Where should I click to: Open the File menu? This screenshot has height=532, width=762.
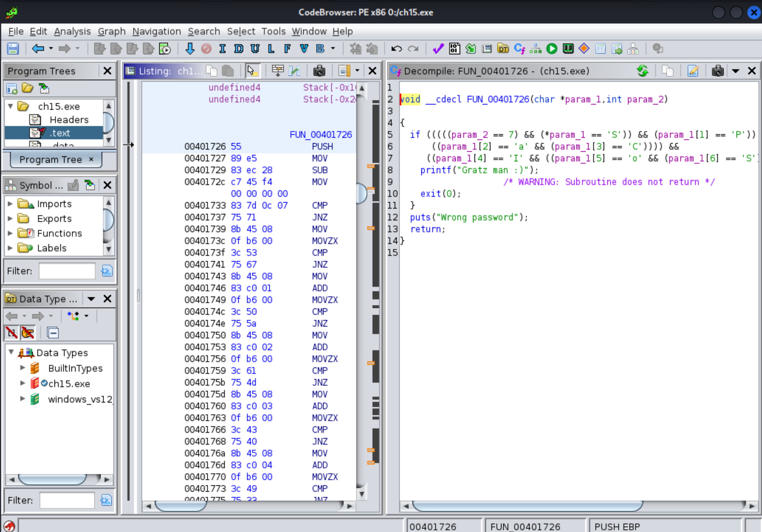tap(16, 31)
